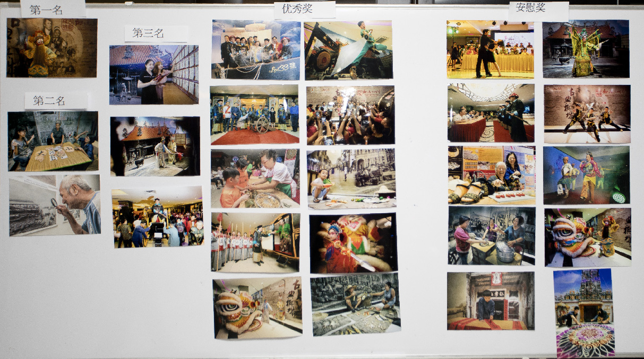Open the temple with flower floor pattern photo
The width and height of the screenshot is (644, 359).
click(584, 313)
